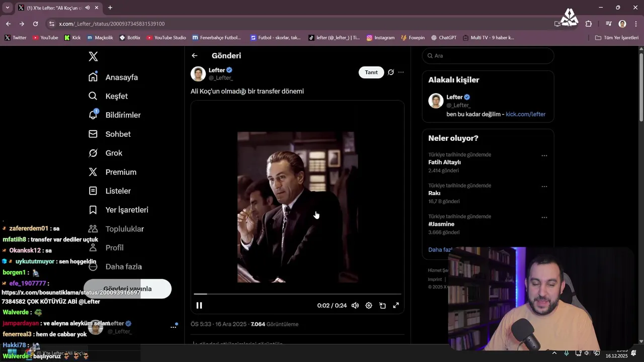Open the post's three-dot menu
Screen dimensions: 644x362
click(x=401, y=72)
